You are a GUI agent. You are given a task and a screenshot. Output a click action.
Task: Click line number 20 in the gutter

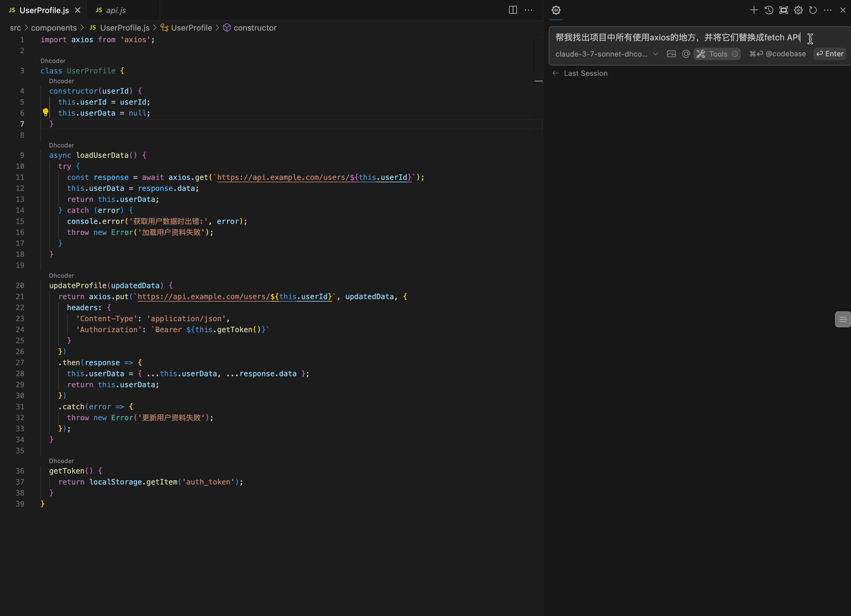coord(20,286)
